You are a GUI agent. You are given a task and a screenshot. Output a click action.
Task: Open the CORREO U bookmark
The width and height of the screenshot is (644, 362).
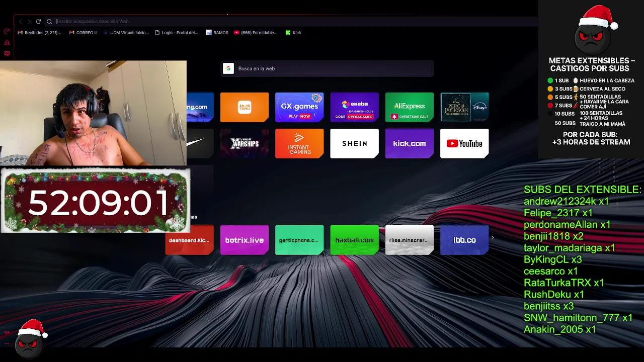click(84, 33)
